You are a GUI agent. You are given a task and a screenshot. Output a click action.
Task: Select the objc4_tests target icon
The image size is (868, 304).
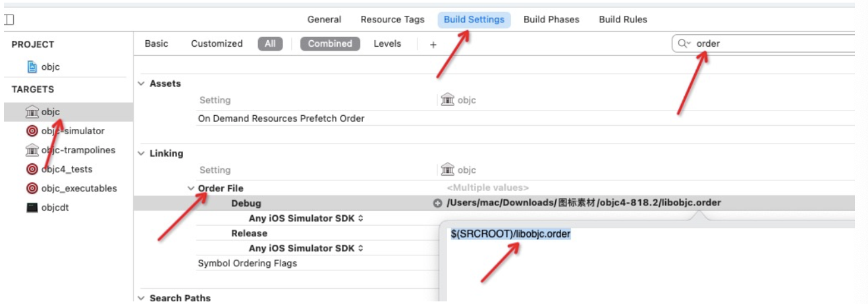coord(32,169)
